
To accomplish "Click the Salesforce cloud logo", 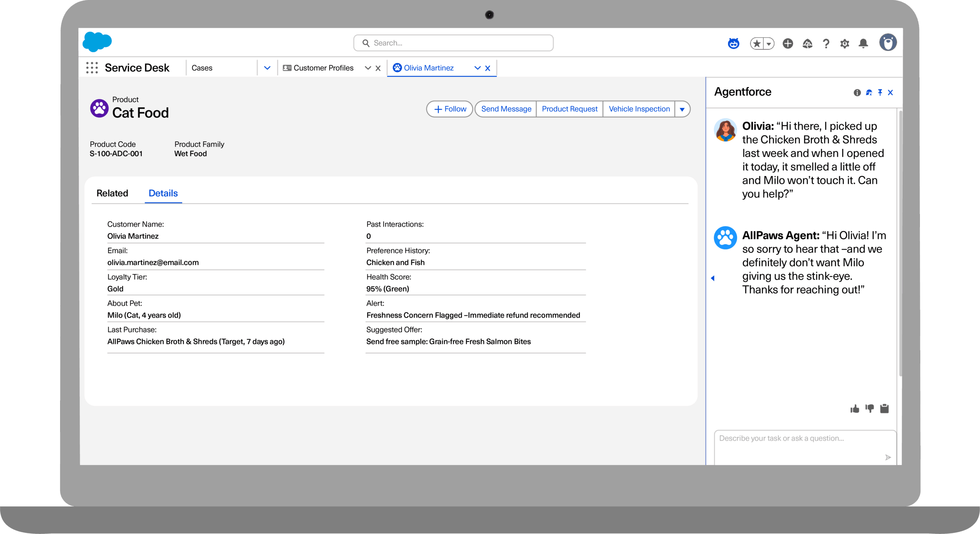I will 97,41.
